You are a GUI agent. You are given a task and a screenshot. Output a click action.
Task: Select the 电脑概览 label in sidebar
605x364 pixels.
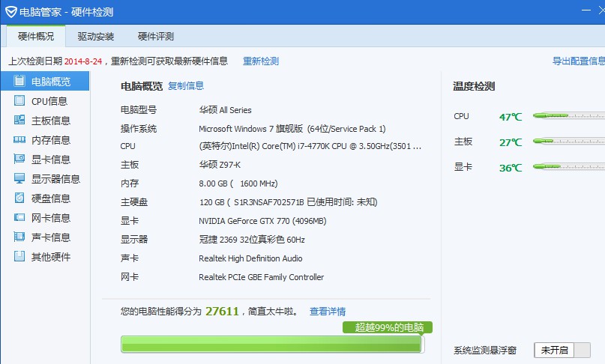pyautogui.click(x=51, y=82)
